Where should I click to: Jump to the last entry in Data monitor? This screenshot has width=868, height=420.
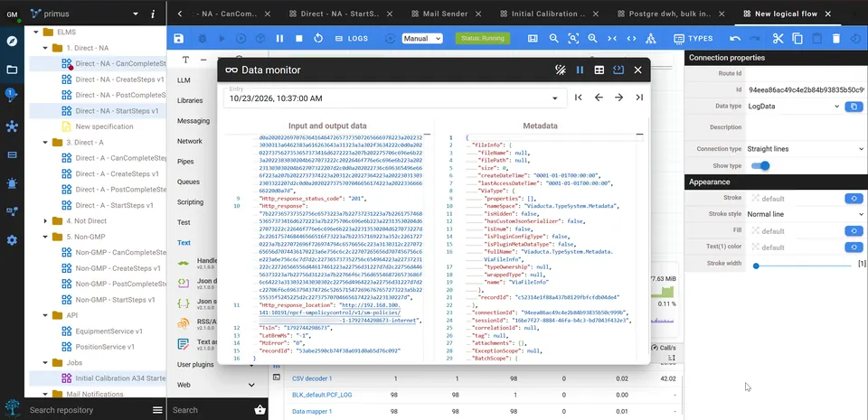tap(639, 98)
